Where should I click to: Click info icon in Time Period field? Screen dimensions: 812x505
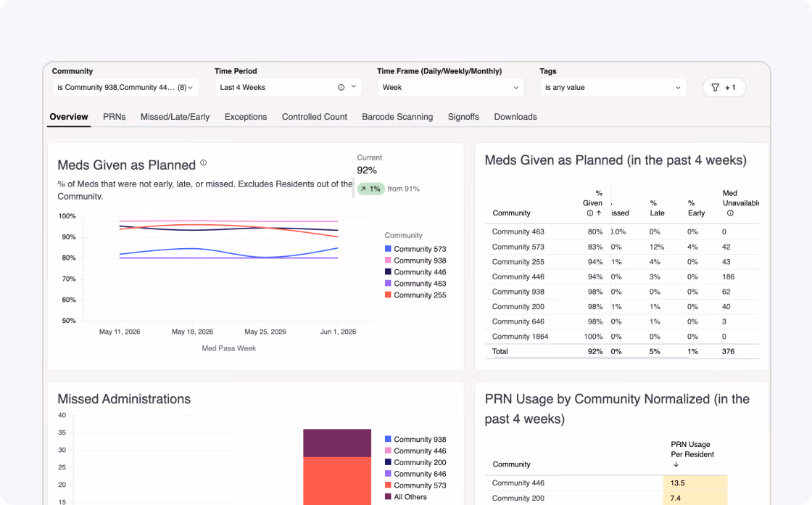[x=341, y=88]
